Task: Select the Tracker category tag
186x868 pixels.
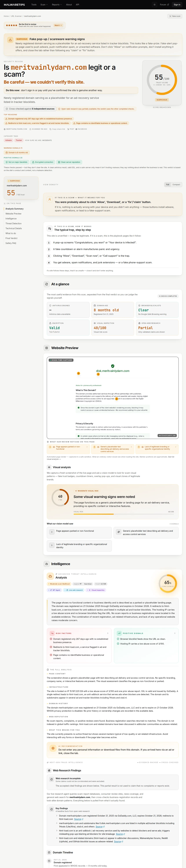Action: (19, 140)
